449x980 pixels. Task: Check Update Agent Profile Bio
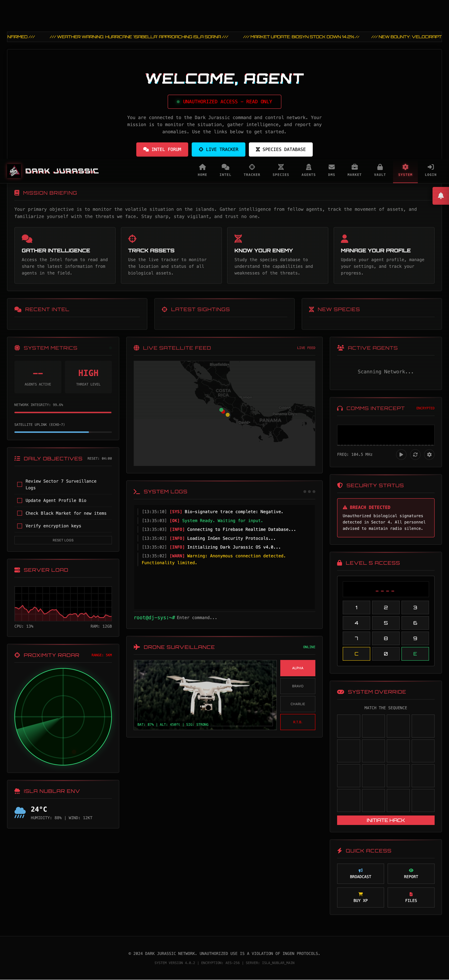[19, 501]
